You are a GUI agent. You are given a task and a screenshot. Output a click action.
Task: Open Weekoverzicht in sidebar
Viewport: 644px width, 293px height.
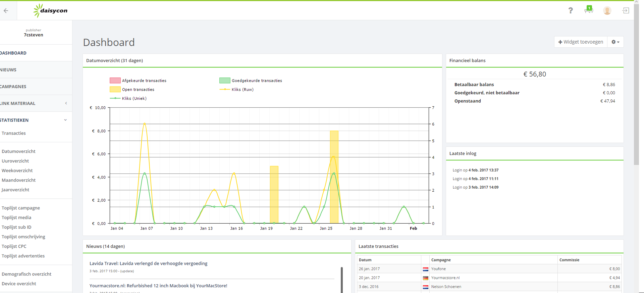point(17,170)
